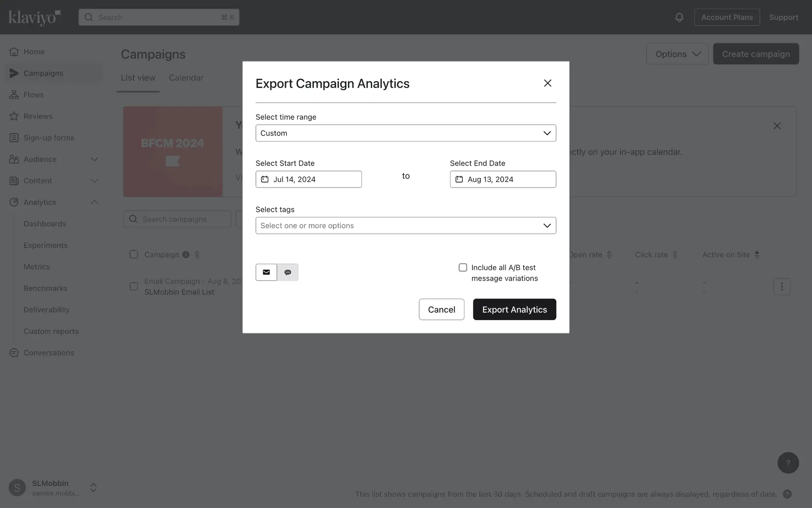
Task: Select the SMS chat bubble icon toggle
Action: click(x=288, y=272)
